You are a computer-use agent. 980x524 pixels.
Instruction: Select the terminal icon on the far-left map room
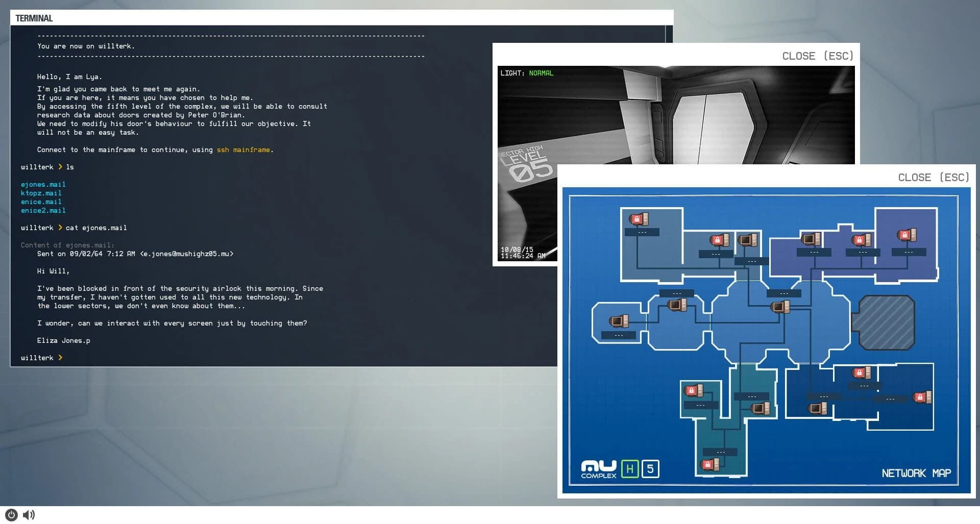[618, 321]
